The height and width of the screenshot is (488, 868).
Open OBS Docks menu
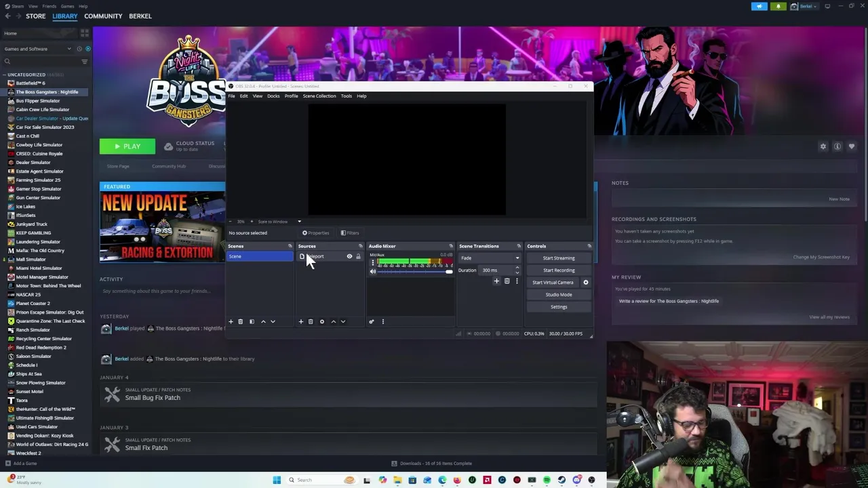[273, 96]
